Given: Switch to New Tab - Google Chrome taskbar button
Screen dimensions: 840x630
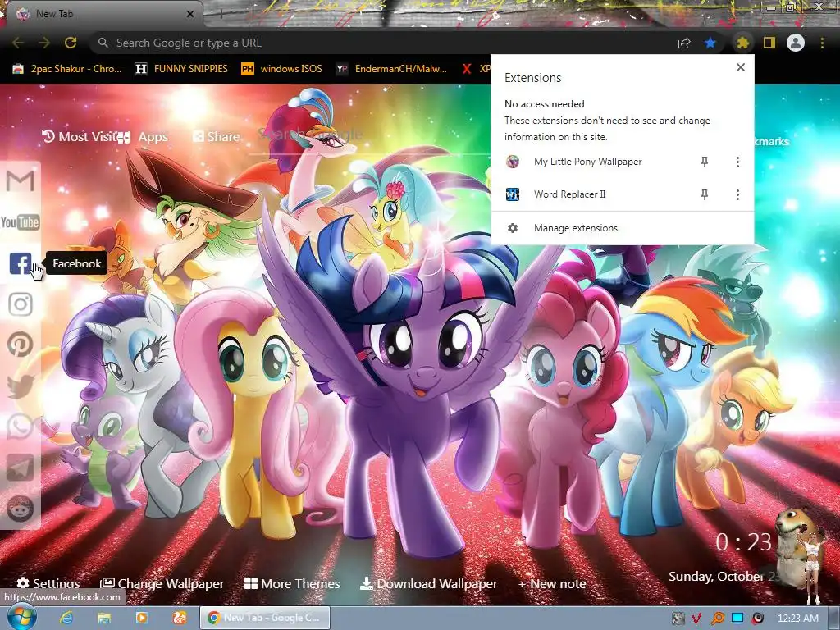Looking at the screenshot, I should point(265,618).
